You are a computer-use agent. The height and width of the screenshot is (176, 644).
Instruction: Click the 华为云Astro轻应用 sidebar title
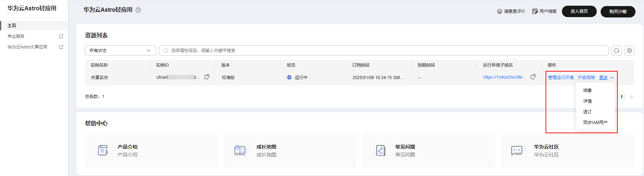tap(32, 8)
